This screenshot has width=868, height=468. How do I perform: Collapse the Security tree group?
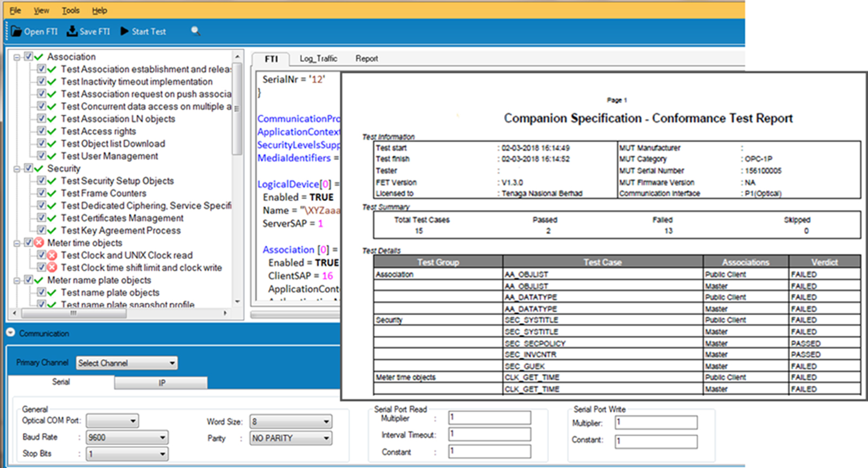17,169
